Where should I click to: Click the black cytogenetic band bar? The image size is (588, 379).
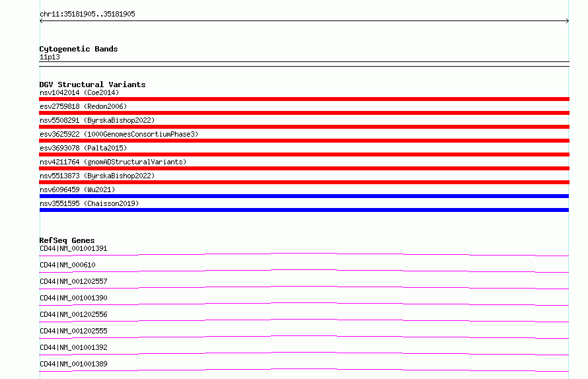click(x=304, y=64)
